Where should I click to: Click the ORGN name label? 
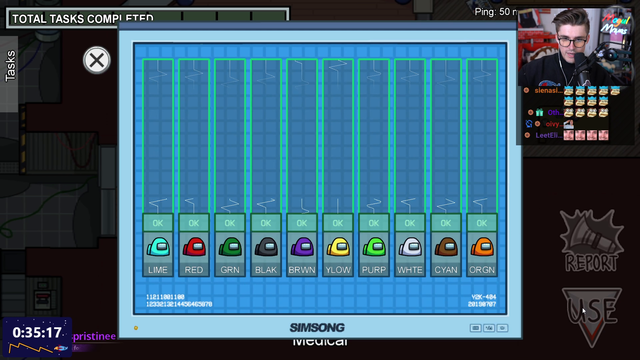[482, 270]
